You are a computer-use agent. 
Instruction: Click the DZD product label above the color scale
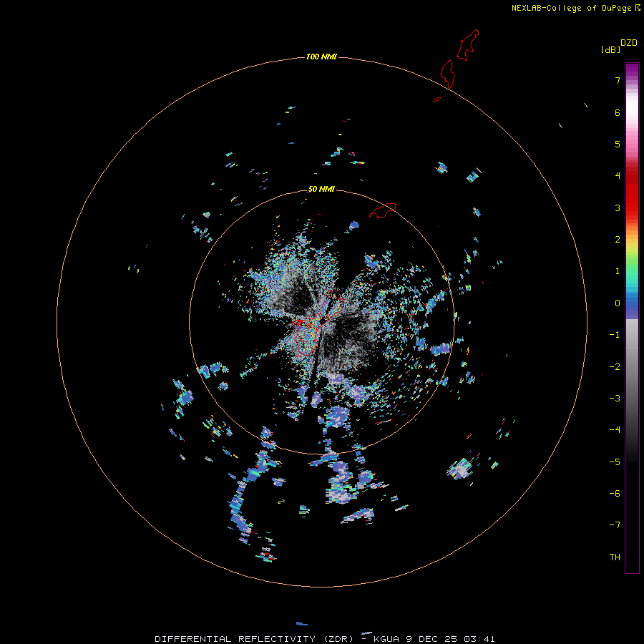coord(629,43)
